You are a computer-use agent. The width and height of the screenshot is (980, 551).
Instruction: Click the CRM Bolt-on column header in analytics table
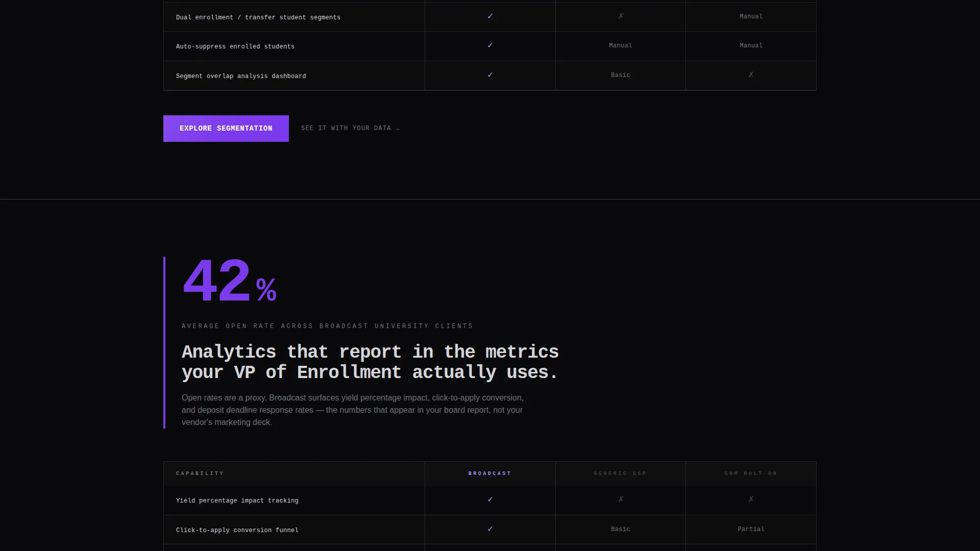[751, 473]
